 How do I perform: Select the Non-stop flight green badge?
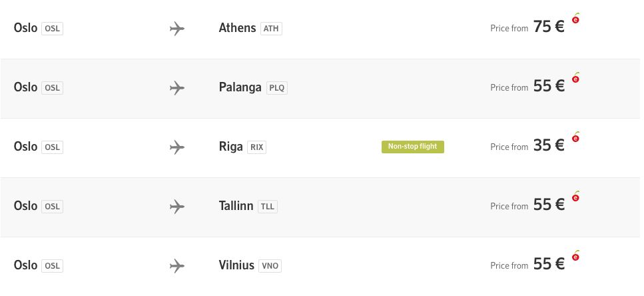click(413, 147)
